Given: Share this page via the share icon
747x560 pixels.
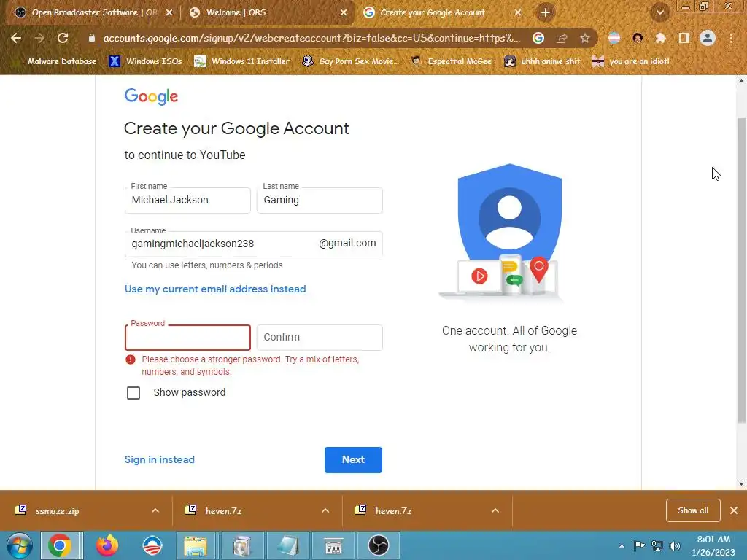Looking at the screenshot, I should coord(562,38).
